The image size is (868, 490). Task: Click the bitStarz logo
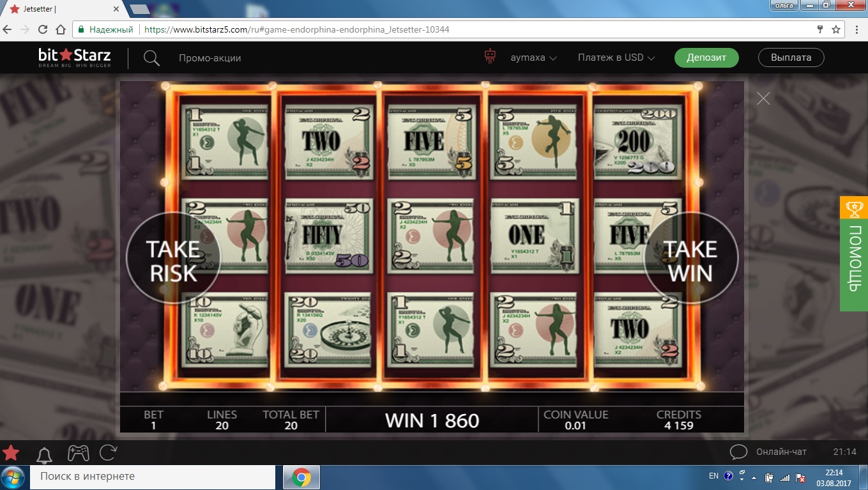(x=75, y=57)
